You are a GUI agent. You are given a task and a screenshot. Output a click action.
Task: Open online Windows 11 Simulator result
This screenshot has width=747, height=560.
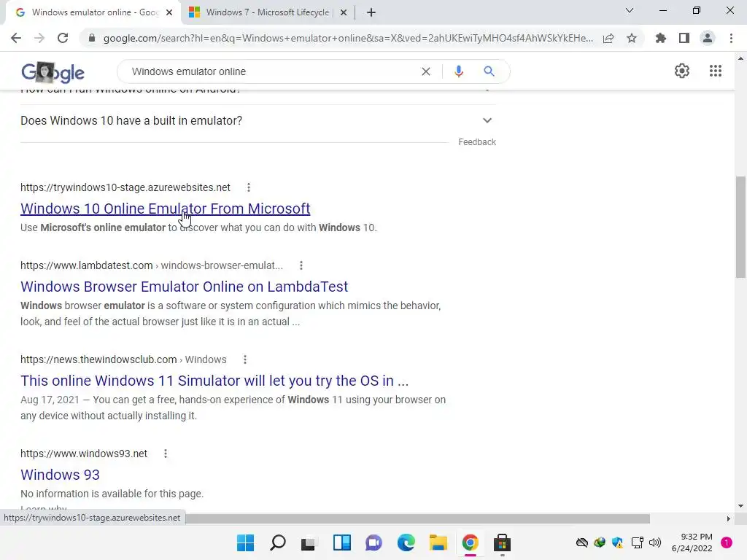pos(214,381)
